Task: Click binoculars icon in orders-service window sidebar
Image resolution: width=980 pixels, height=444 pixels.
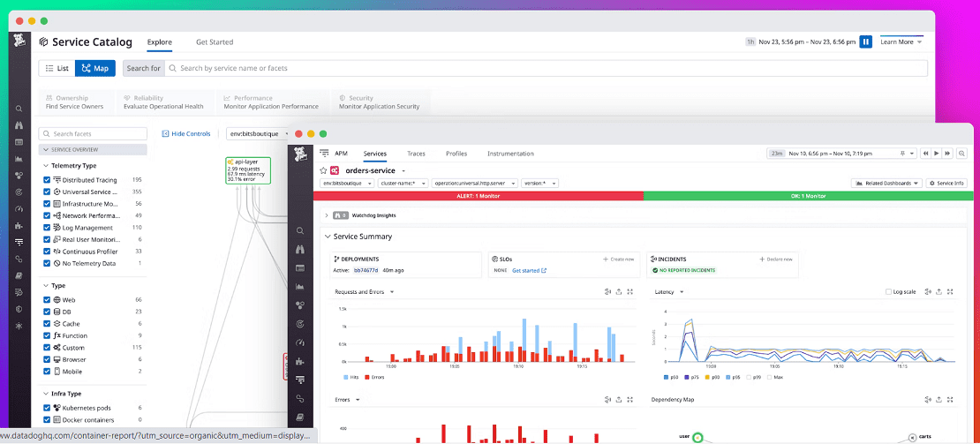Action: click(300, 249)
